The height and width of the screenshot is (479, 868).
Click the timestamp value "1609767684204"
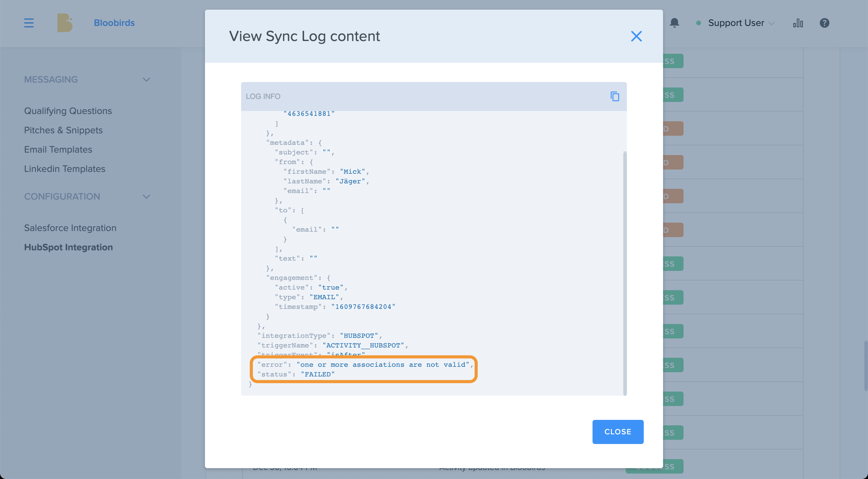pyautogui.click(x=363, y=307)
